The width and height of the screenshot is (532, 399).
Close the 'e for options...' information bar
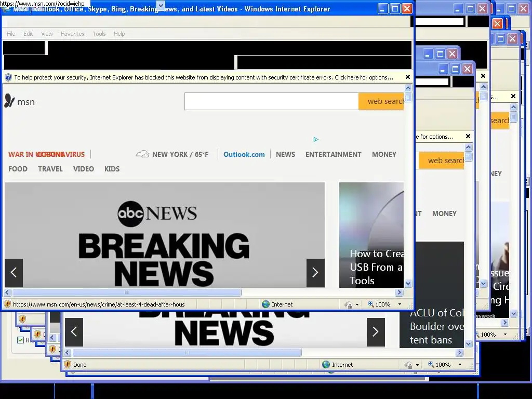tap(468, 137)
